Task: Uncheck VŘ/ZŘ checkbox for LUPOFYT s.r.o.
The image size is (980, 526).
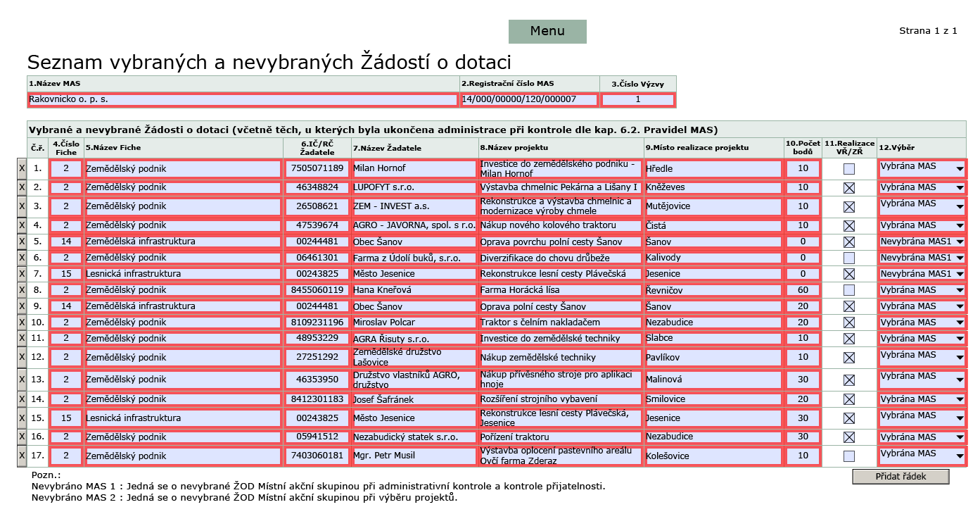Action: (x=849, y=188)
